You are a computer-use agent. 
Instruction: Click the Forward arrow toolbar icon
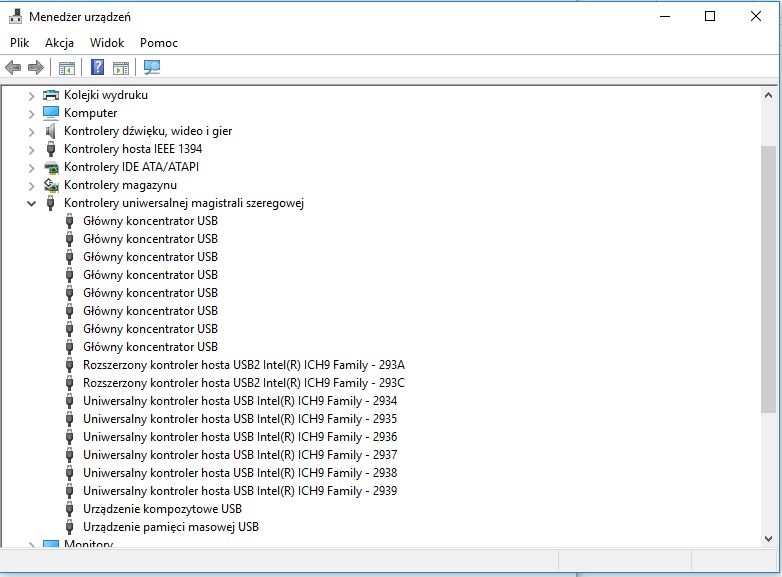pos(36,67)
